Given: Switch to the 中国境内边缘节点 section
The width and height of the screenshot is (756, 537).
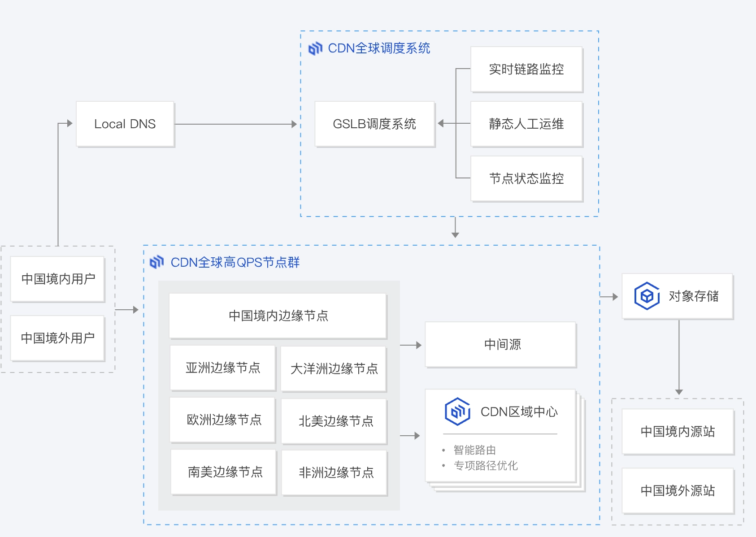Looking at the screenshot, I should click(x=277, y=316).
